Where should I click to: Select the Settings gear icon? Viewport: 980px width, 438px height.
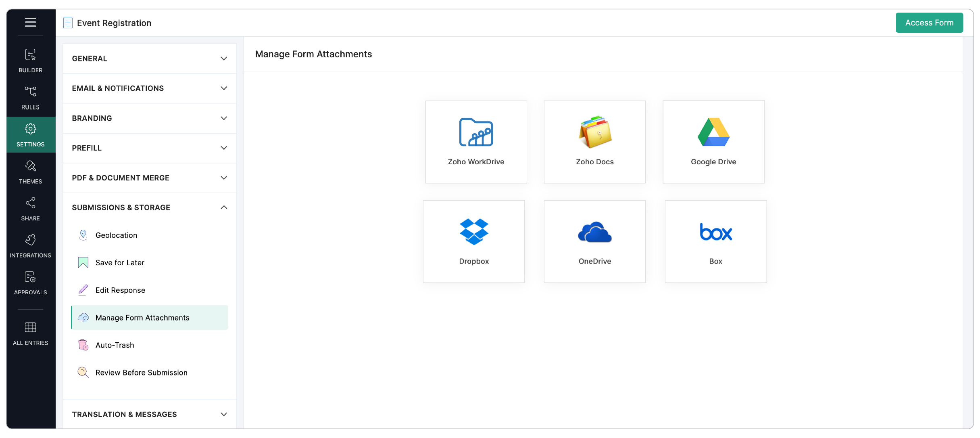click(x=30, y=134)
